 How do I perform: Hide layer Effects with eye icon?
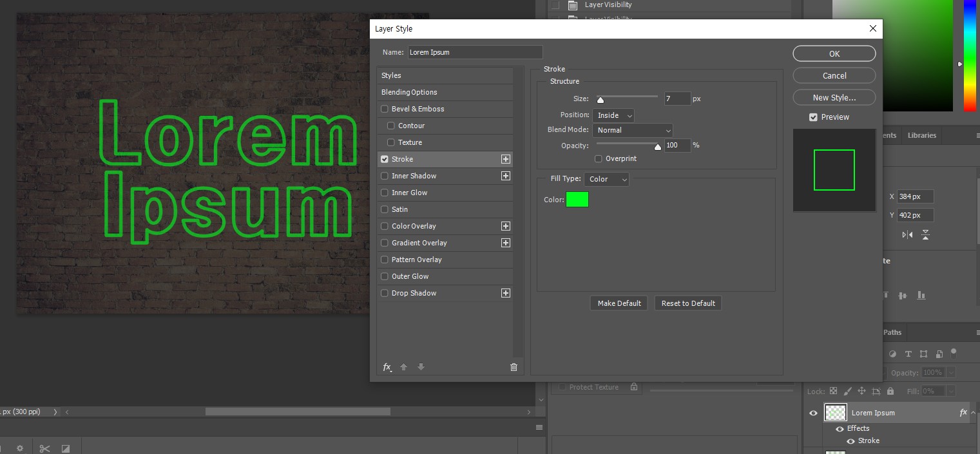pyautogui.click(x=840, y=429)
